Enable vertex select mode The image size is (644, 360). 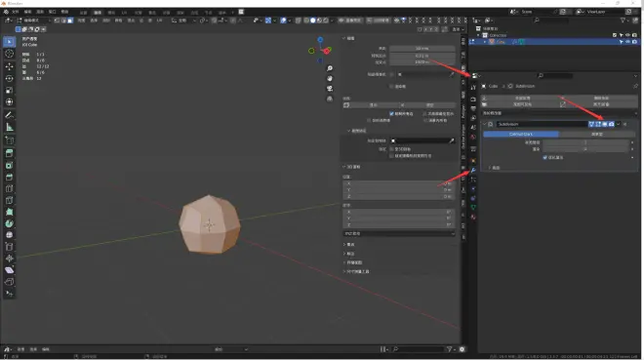[x=58, y=20]
